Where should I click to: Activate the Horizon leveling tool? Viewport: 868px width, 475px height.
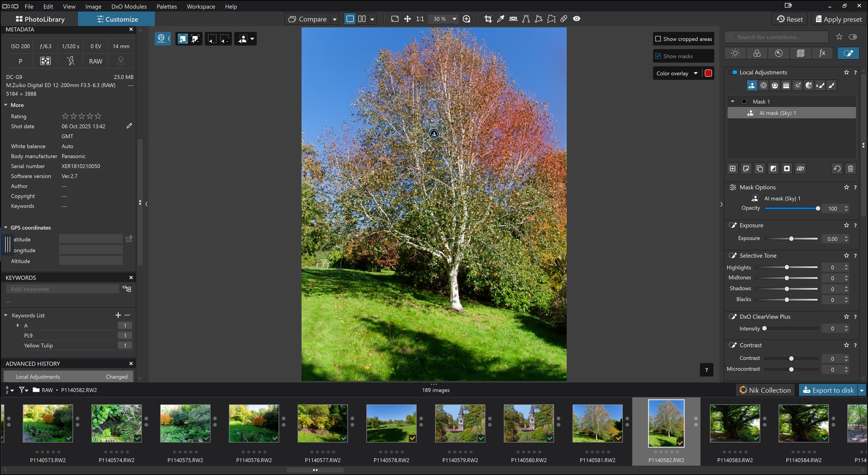pyautogui.click(x=513, y=19)
